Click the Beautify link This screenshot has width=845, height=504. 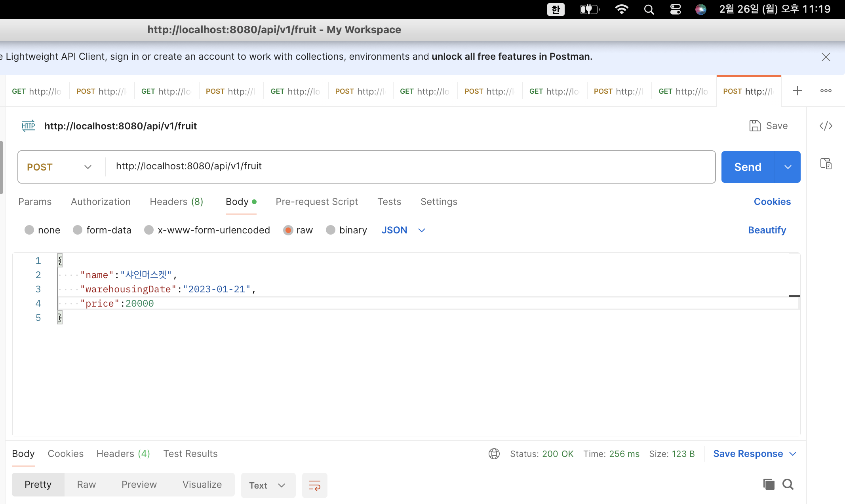click(x=767, y=230)
